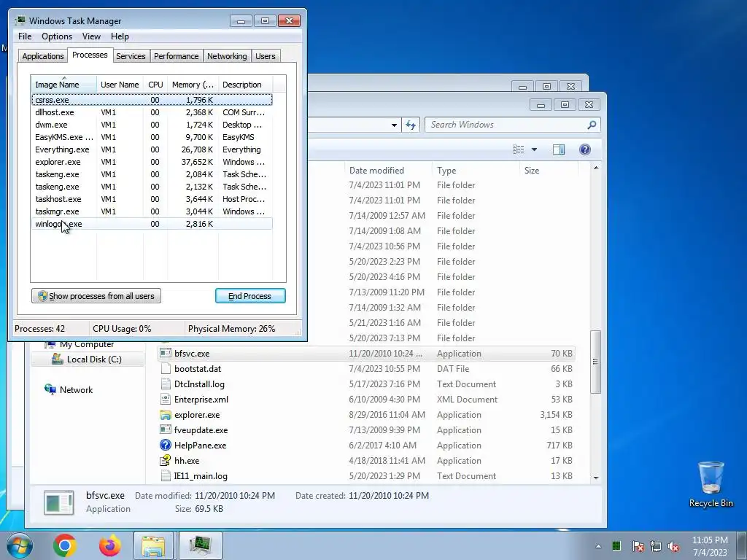This screenshot has width=747, height=560.
Task: Click the Explorer scroll down arrow
Action: pyautogui.click(x=595, y=478)
